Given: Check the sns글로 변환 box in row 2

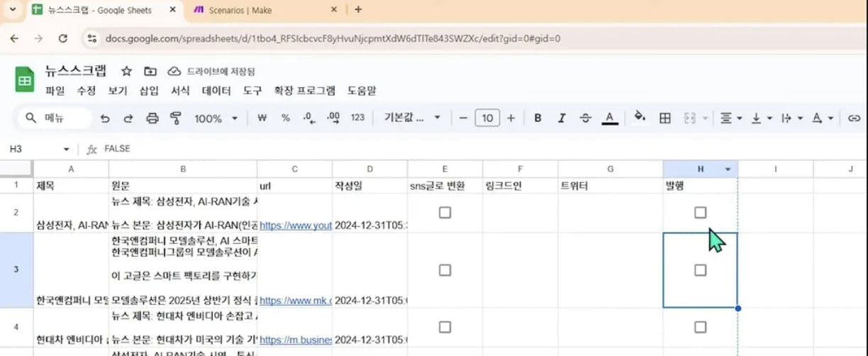Looking at the screenshot, I should [x=445, y=212].
